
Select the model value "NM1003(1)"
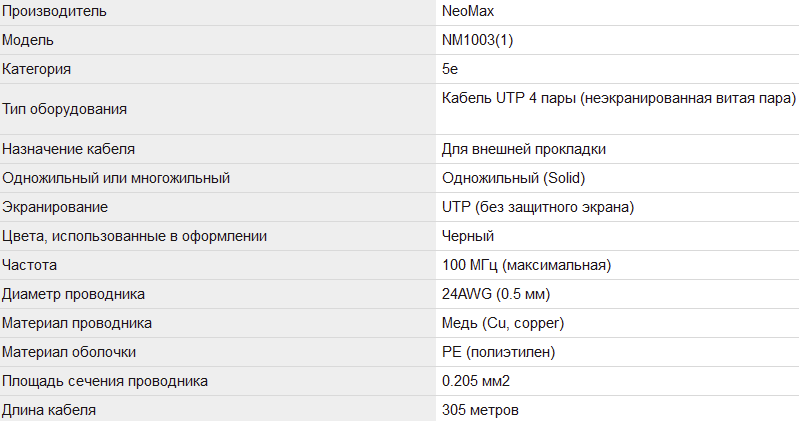click(x=478, y=41)
